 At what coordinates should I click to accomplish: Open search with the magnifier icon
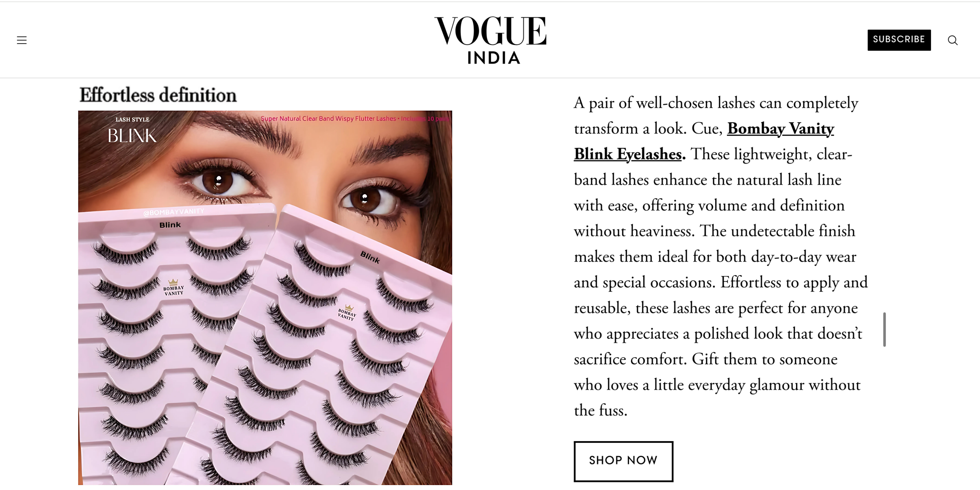[953, 40]
